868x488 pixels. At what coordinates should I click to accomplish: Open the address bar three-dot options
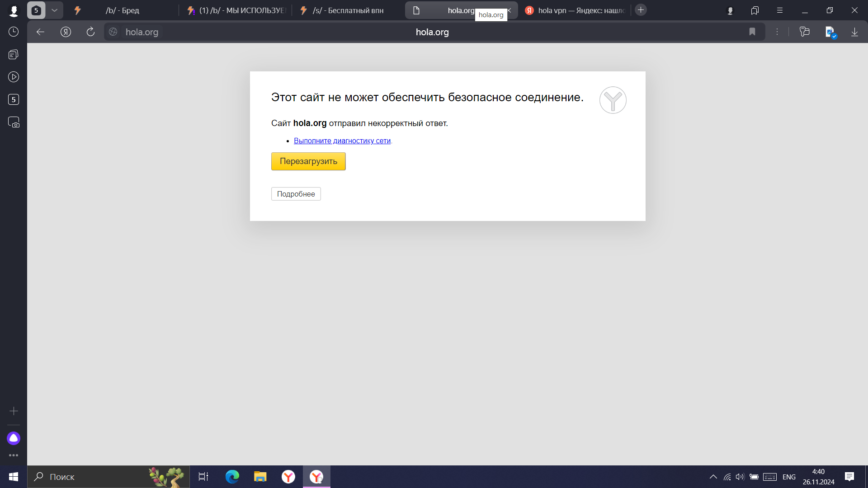[777, 32]
